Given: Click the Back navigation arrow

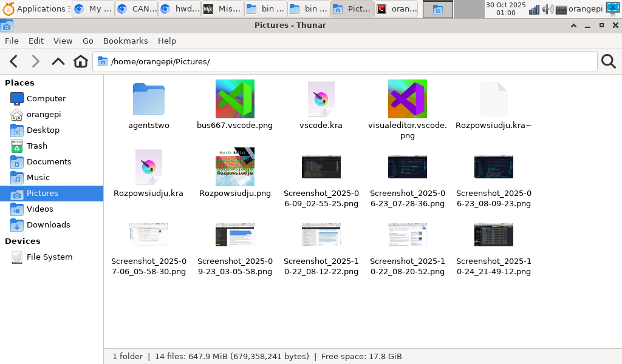Looking at the screenshot, I should tap(14, 61).
